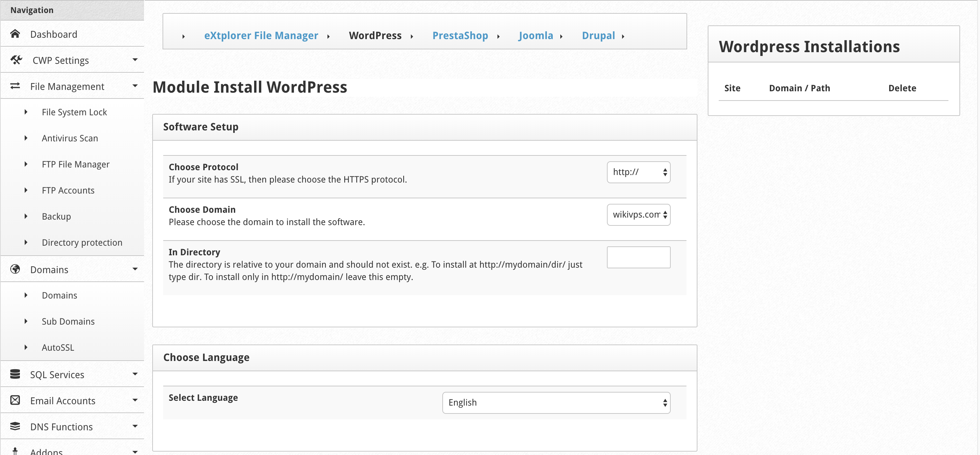Click the Domain / Path column header

799,88
